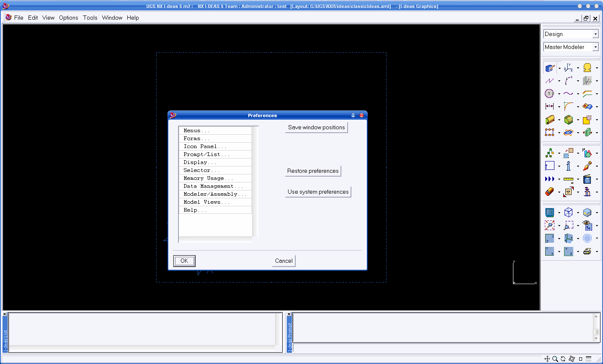Open the Edit menu

click(33, 18)
